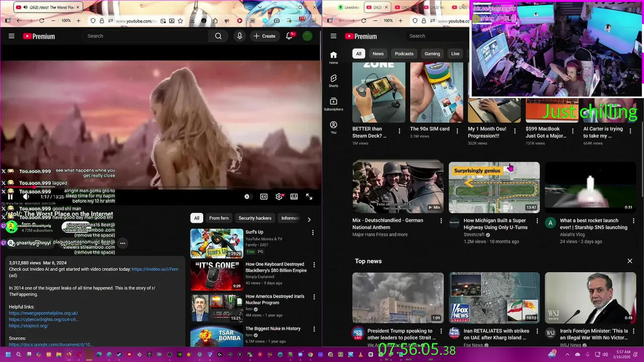Image resolution: width=644 pixels, height=362 pixels.
Task: Toggle closed captions in the player
Action: click(264, 197)
